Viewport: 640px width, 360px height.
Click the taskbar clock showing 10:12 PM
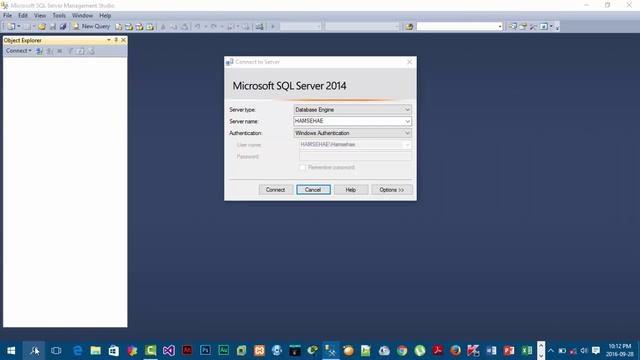coord(620,350)
